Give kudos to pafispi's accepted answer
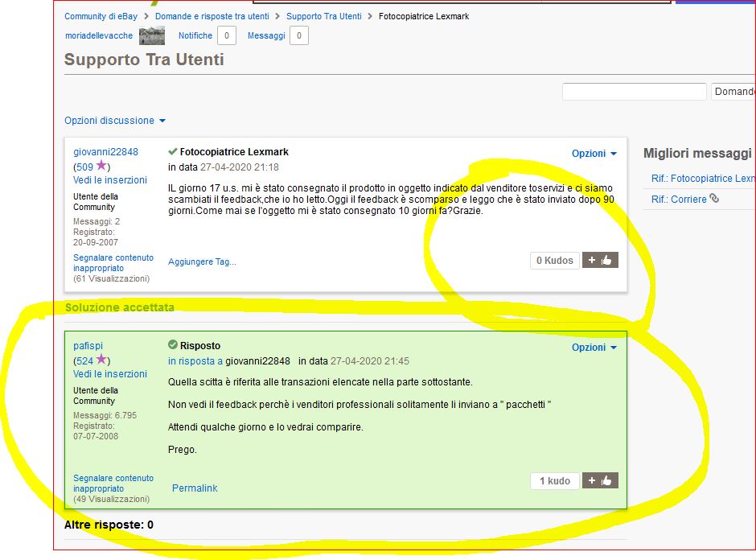Viewport: 756px width, 560px height. [600, 480]
